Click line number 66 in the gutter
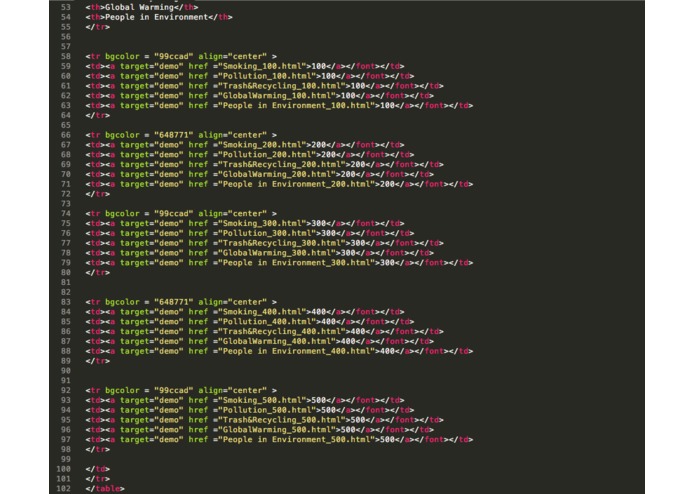695x494 pixels. pos(66,135)
